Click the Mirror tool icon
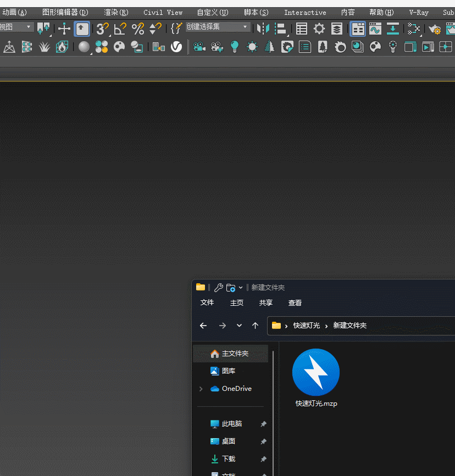Viewport: 455px width, 476px height. click(x=263, y=29)
